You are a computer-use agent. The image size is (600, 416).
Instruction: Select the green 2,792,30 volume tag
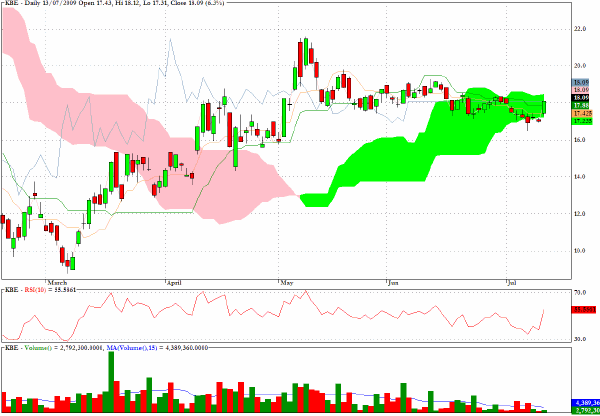coord(585,411)
